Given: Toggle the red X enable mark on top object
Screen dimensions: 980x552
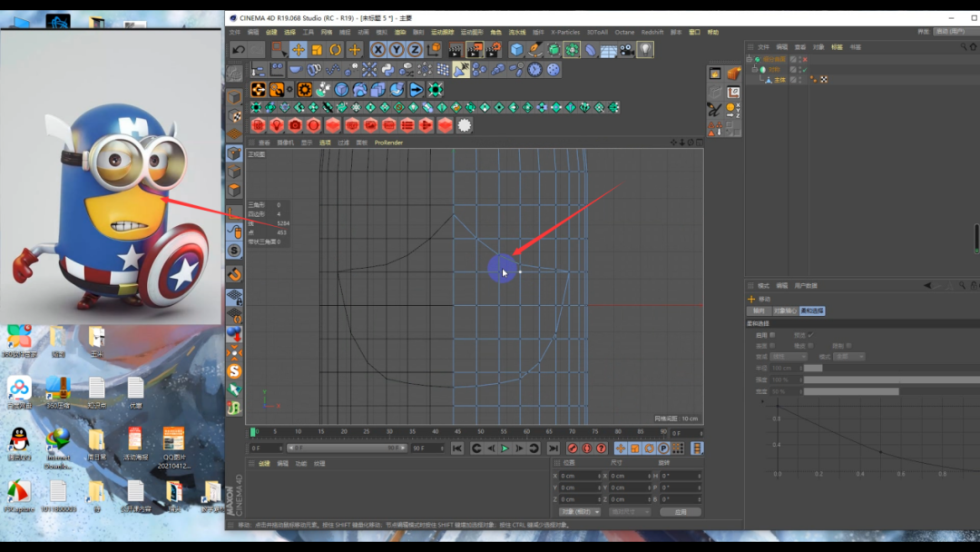Looking at the screenshot, I should 804,59.
